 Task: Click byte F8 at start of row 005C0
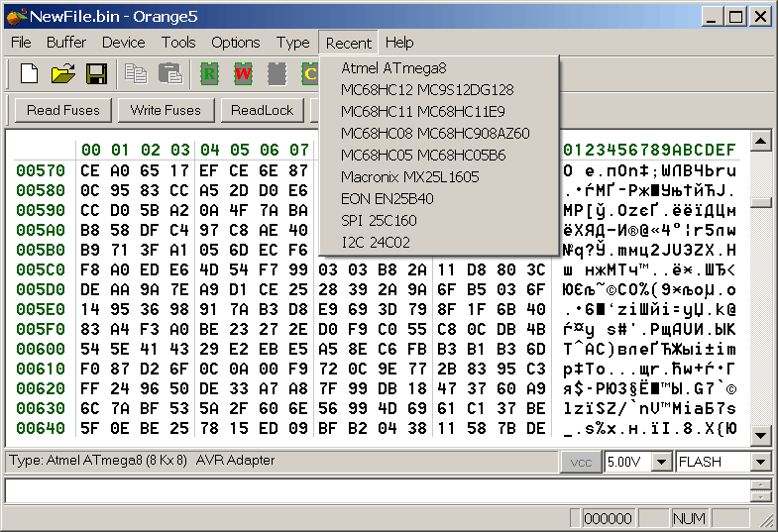click(90, 269)
